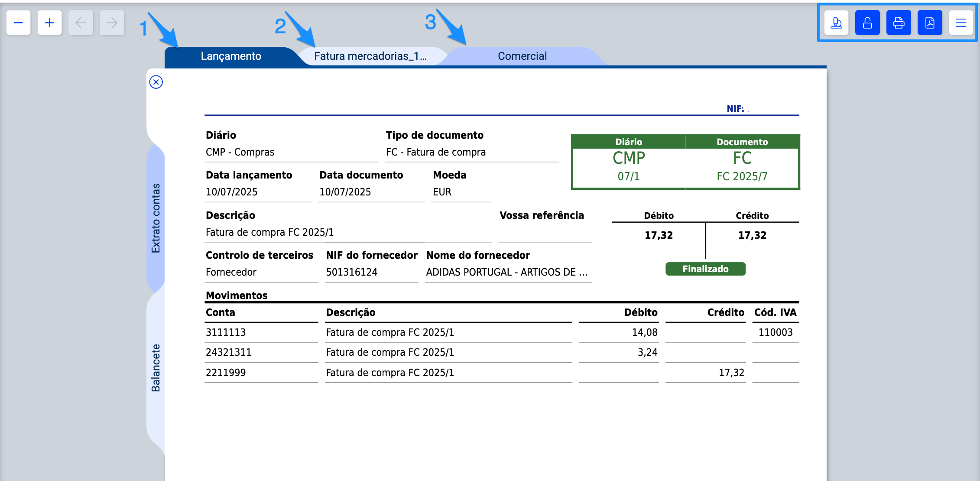Click the Finalizado status badge
This screenshot has height=481, width=980.
(x=705, y=269)
